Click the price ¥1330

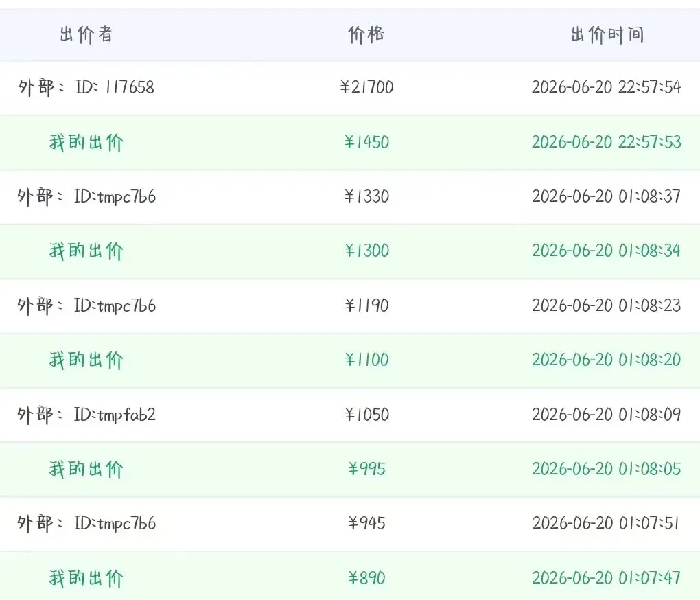366,196
